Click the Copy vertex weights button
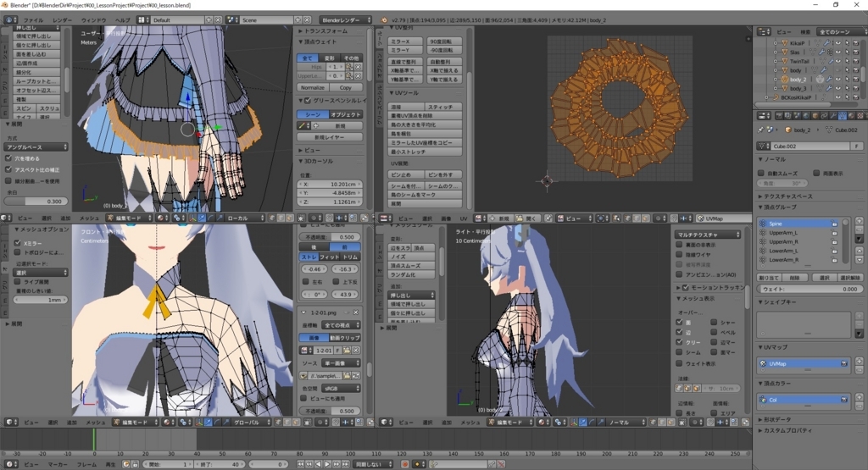The image size is (868, 470). tap(346, 87)
